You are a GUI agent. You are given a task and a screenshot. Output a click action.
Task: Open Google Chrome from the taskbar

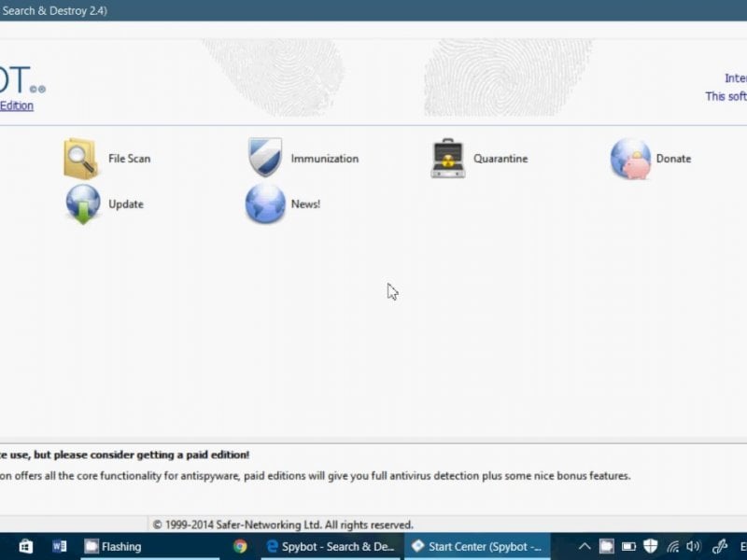[x=240, y=546]
